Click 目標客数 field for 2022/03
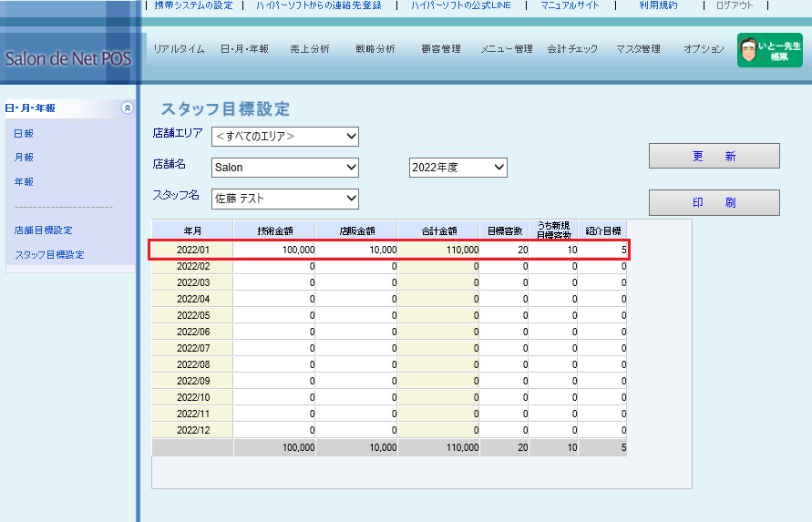812x522 pixels. click(x=505, y=282)
